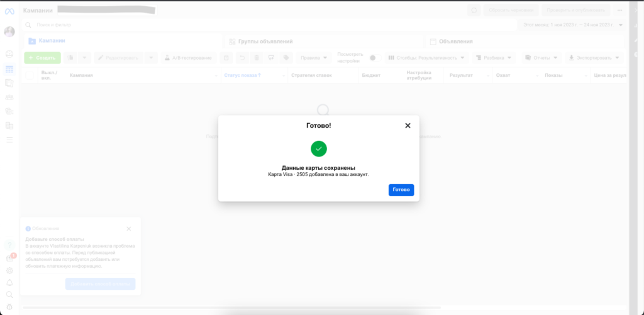Viewport: 644px width, 315px height.
Task: Sort by Статус показа column header
Action: point(254,75)
